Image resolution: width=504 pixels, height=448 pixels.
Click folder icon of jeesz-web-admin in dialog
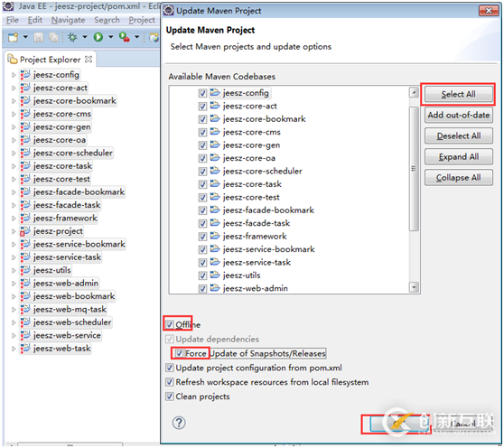[215, 288]
